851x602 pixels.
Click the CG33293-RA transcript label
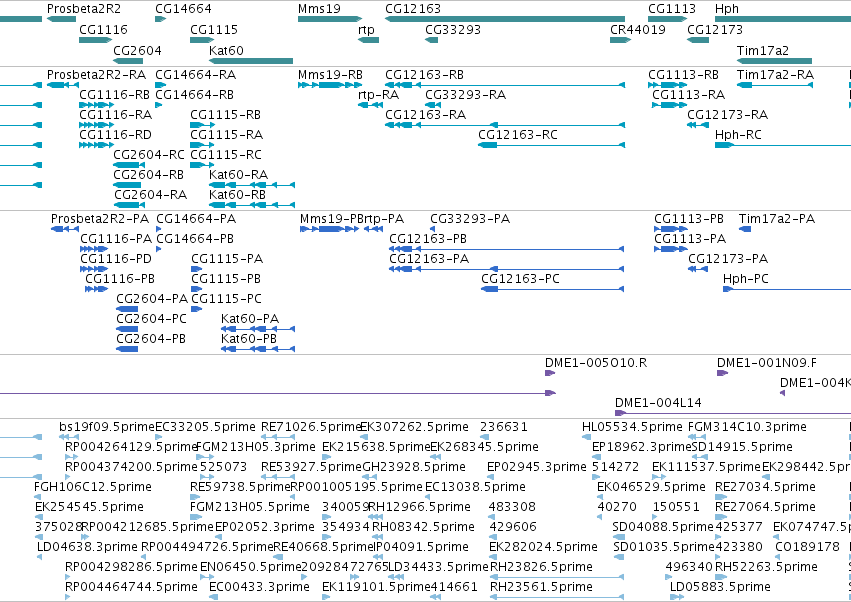(465, 94)
